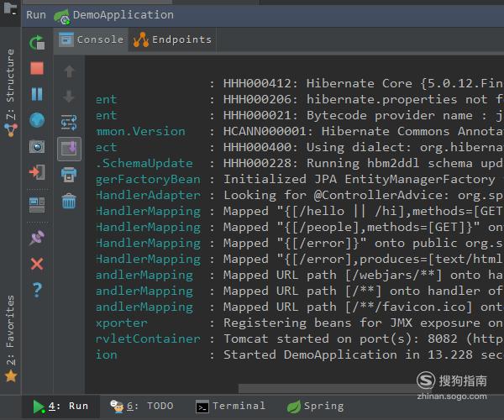Click the Registering beans for JMX line
Image resolution: width=504 pixels, height=420 pixels.
tap(300, 323)
